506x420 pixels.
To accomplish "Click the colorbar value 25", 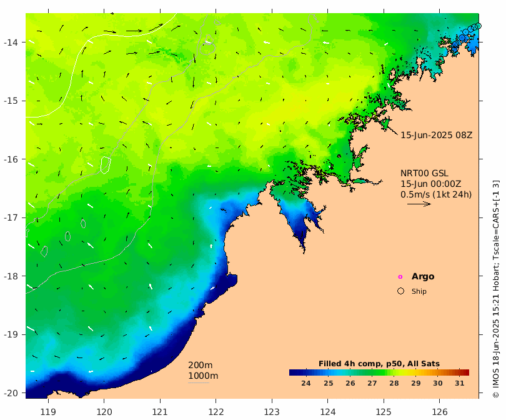I will coord(328,383).
